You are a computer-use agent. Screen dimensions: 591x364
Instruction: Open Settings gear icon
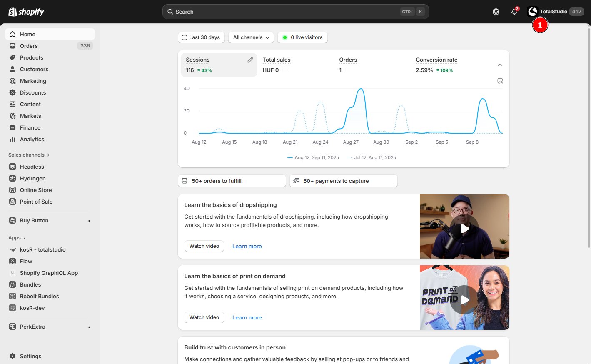point(12,356)
